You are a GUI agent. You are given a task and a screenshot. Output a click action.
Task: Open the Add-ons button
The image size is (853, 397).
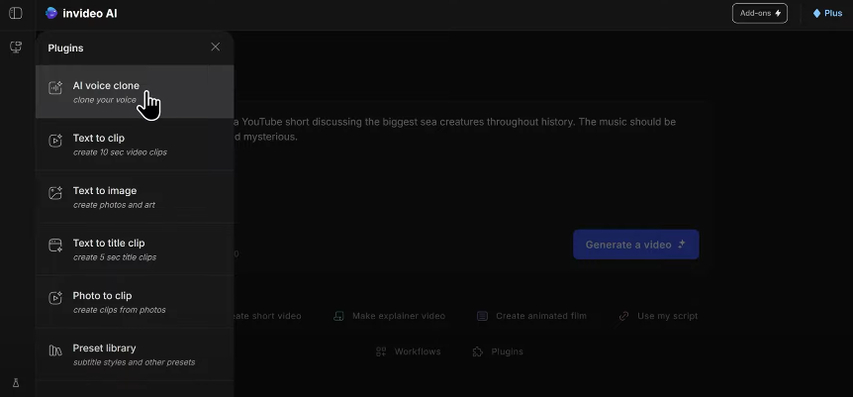point(759,13)
